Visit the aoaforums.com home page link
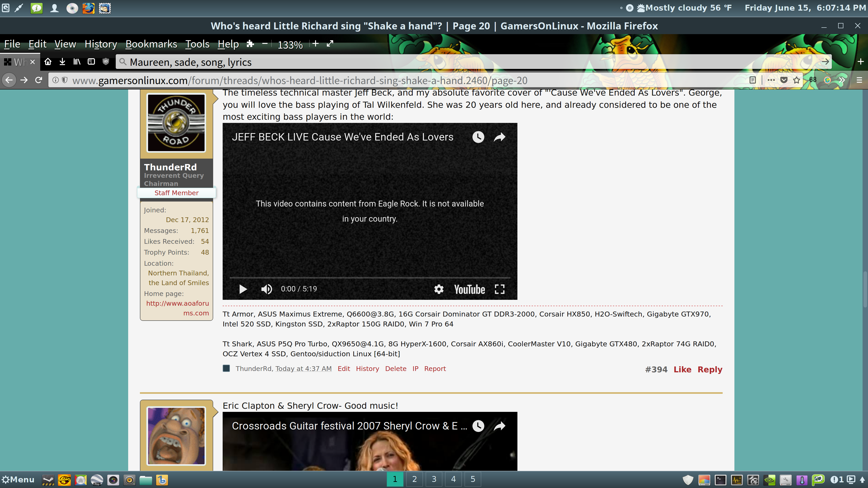The height and width of the screenshot is (488, 868). (x=178, y=308)
